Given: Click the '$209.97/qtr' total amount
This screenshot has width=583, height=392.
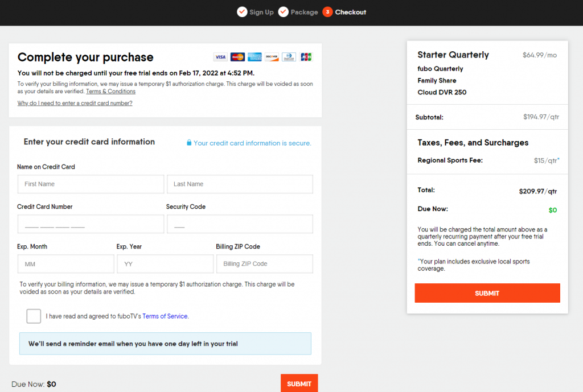Looking at the screenshot, I should 538,191.
